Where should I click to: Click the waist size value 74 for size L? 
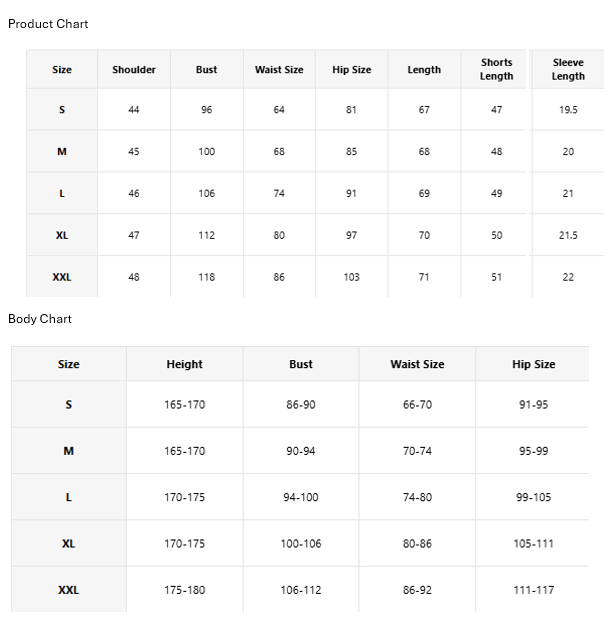tap(279, 193)
